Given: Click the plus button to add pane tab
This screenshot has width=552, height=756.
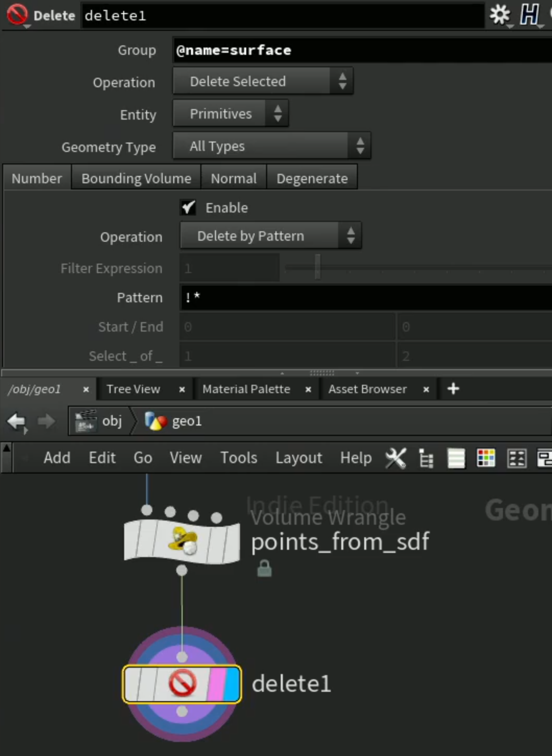Looking at the screenshot, I should [x=453, y=388].
